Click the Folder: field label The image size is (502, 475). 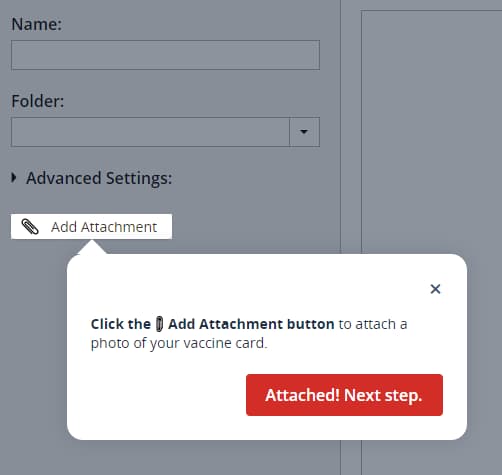38,101
